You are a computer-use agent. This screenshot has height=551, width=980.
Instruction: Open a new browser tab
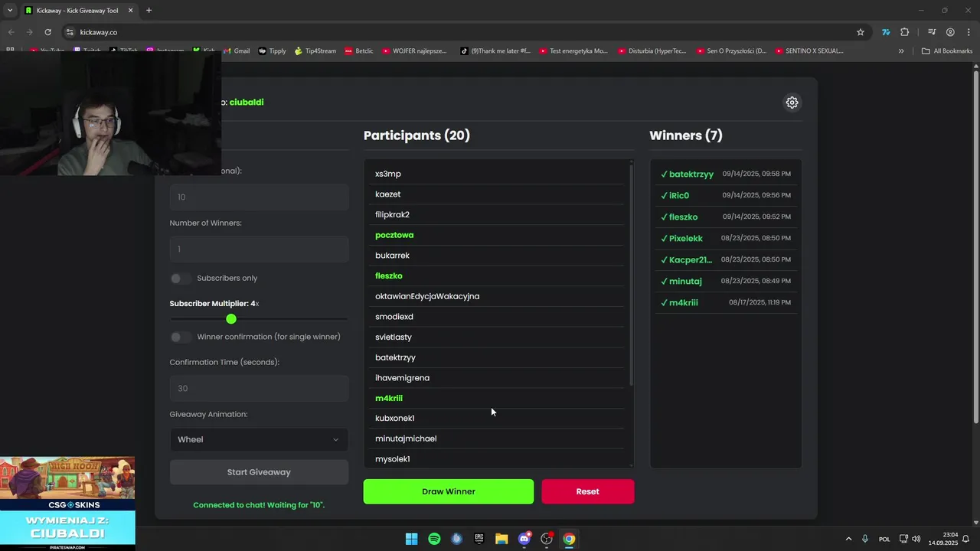(149, 11)
